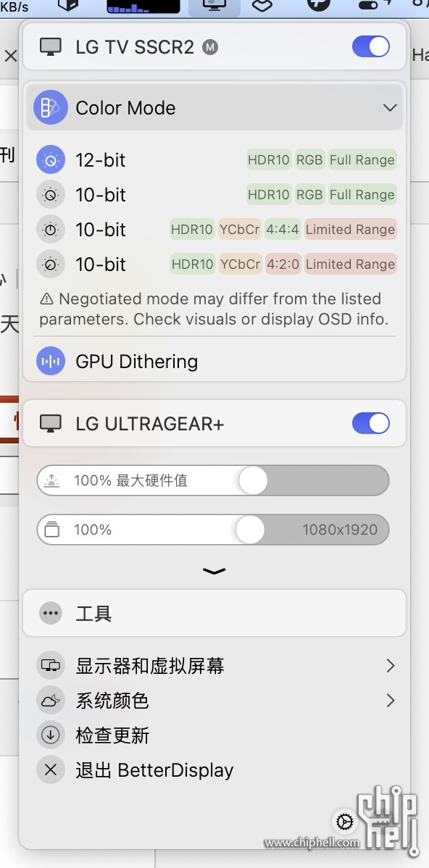Click the 工具 ellipsis icon
This screenshot has width=429, height=868.
51,613
